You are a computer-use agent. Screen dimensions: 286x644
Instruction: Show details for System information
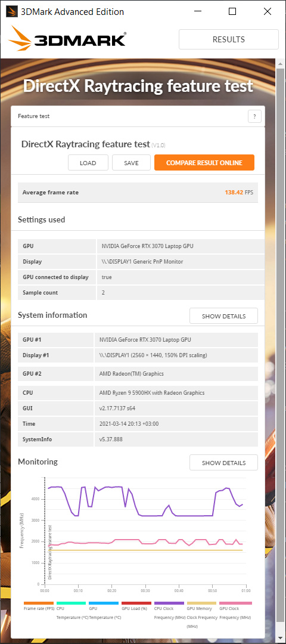(223, 316)
